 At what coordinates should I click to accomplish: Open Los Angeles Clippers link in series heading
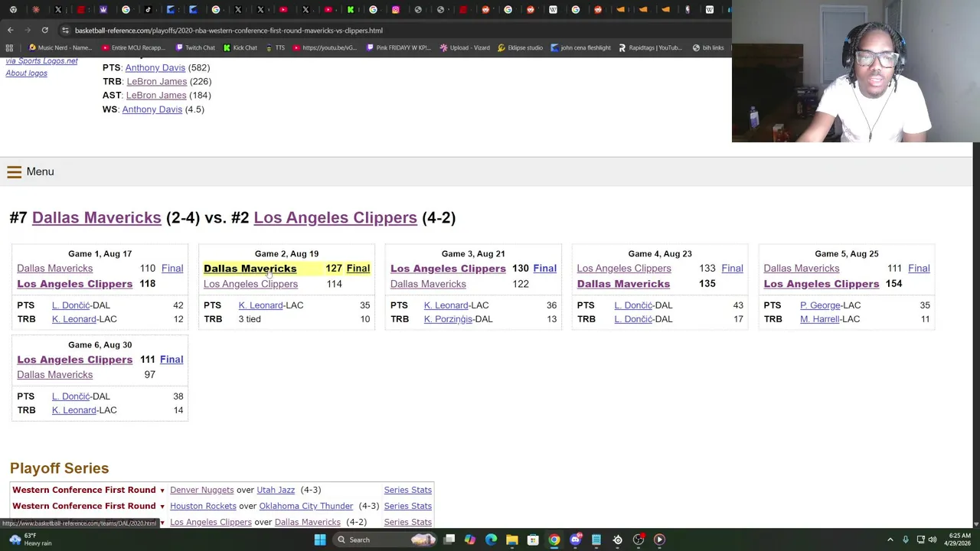pyautogui.click(x=335, y=217)
